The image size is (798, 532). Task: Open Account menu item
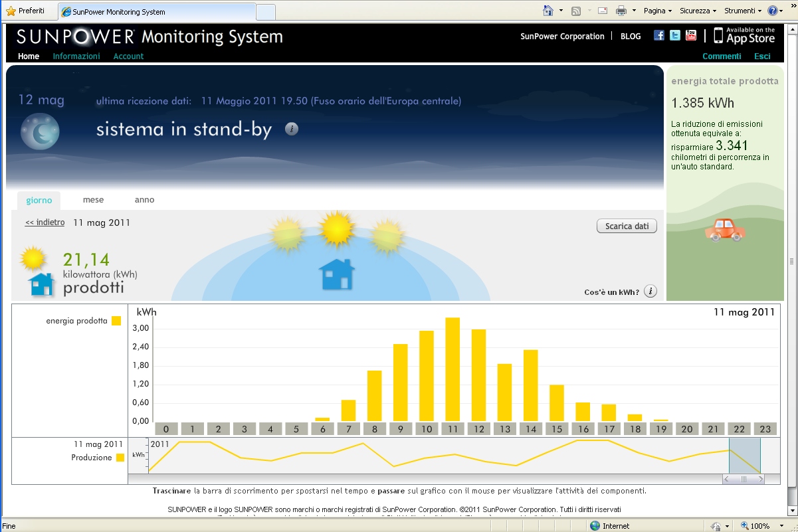(x=128, y=56)
